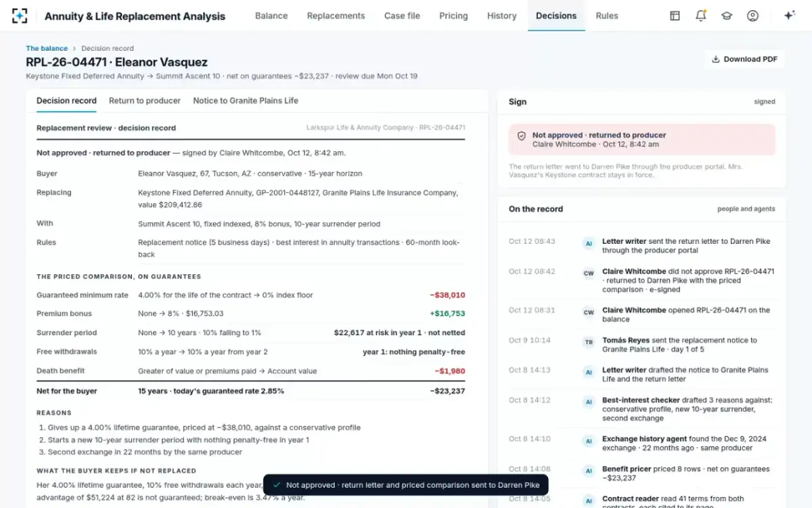
Task: Click the +$16,753 premium bonus value
Action: (x=447, y=314)
